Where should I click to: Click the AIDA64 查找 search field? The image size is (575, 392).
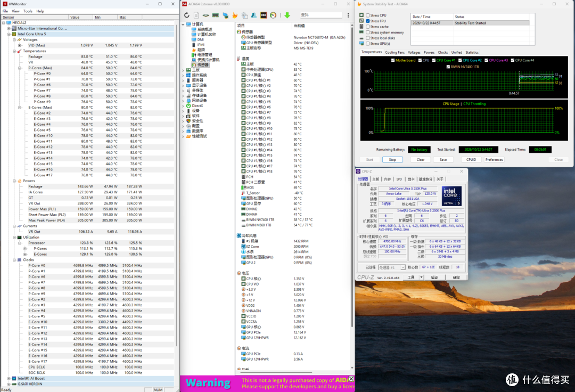click(321, 15)
